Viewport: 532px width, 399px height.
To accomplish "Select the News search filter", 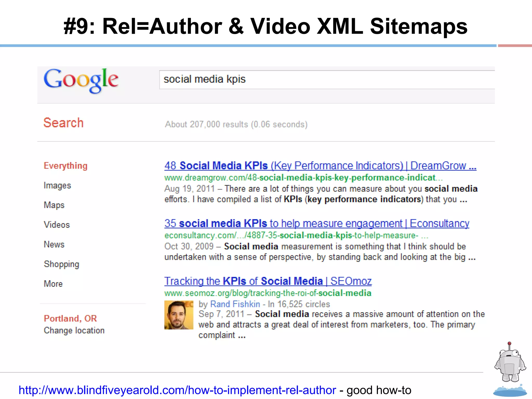I will click(54, 244).
